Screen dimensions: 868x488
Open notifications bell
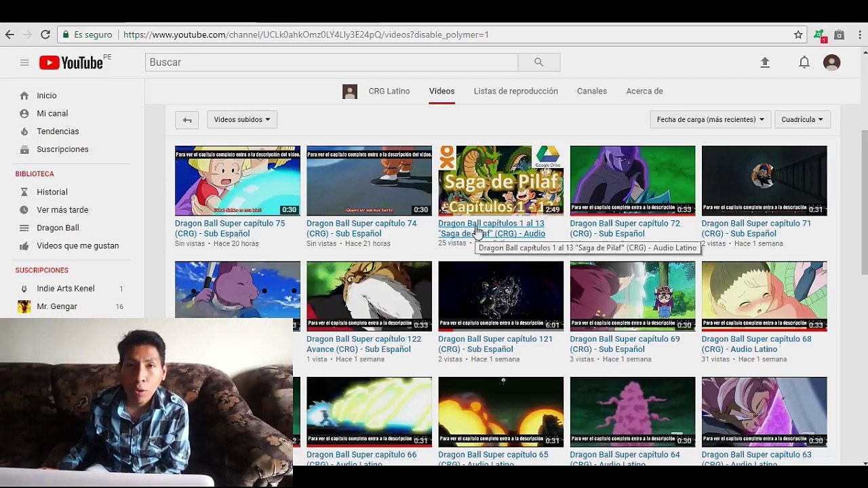(x=804, y=62)
